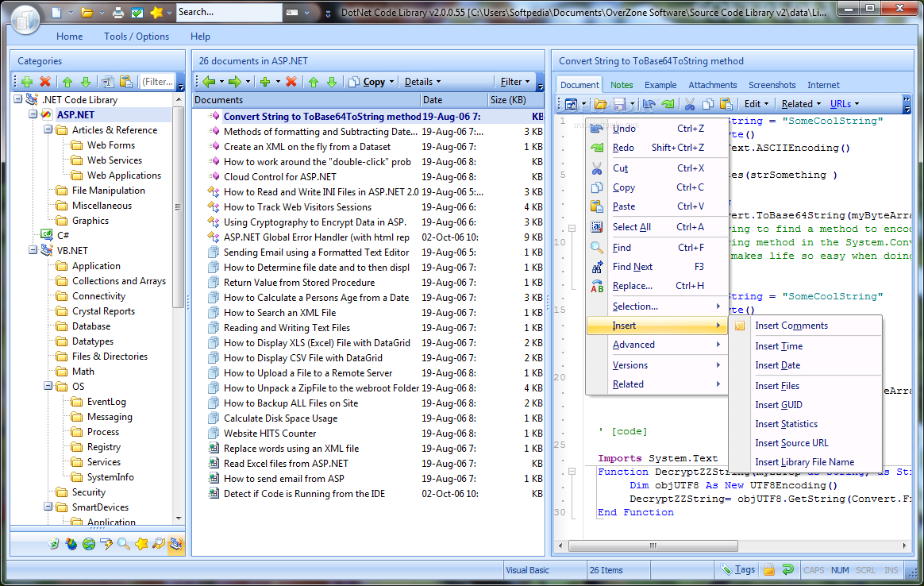This screenshot has width=924, height=586.
Task: Undo icon in document editor toolbar
Action: pyautogui.click(x=649, y=104)
